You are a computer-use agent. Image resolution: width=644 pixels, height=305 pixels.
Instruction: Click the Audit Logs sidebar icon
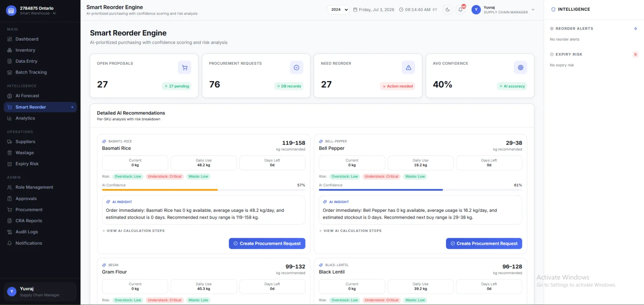pos(10,232)
